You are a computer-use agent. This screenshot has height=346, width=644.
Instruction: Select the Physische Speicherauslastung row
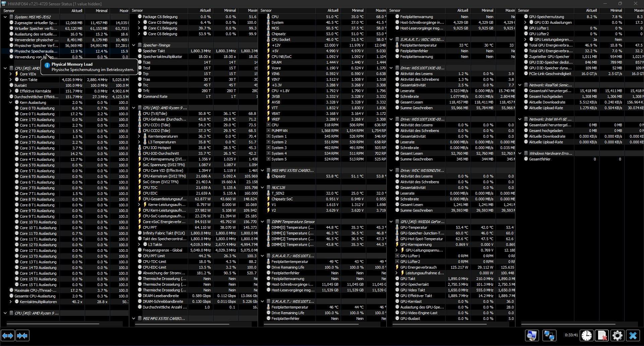click(65, 51)
